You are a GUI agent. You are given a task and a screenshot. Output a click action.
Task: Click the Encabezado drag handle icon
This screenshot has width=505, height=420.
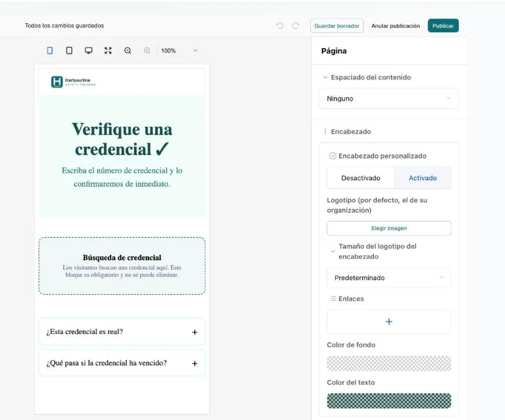[x=325, y=132]
